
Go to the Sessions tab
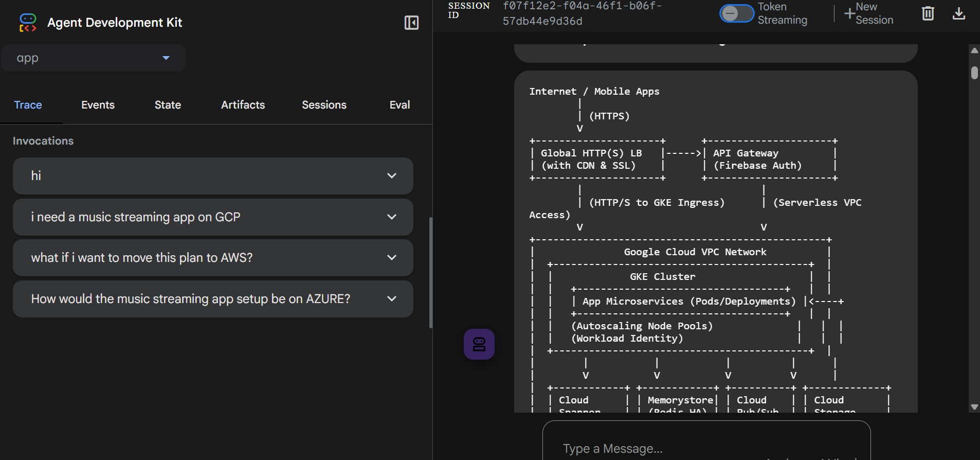pyautogui.click(x=324, y=105)
